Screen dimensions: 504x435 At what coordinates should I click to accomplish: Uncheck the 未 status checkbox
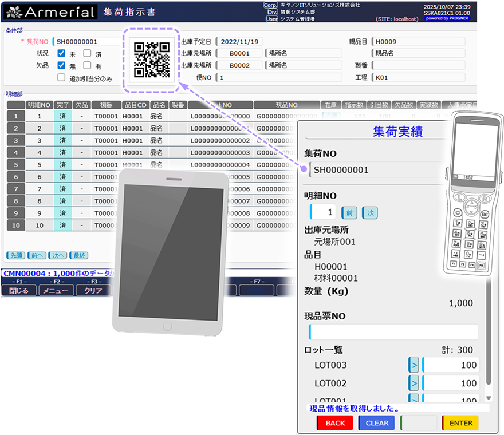pos(61,54)
